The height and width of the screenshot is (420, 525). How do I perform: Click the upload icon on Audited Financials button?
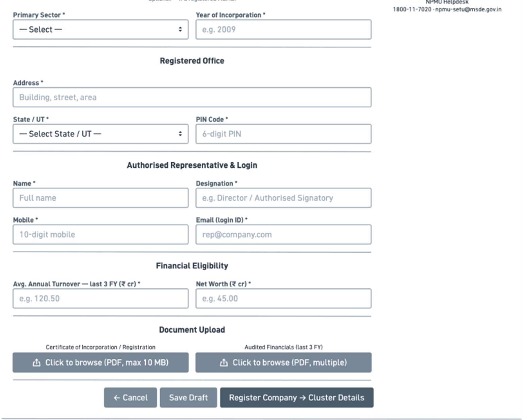point(224,363)
